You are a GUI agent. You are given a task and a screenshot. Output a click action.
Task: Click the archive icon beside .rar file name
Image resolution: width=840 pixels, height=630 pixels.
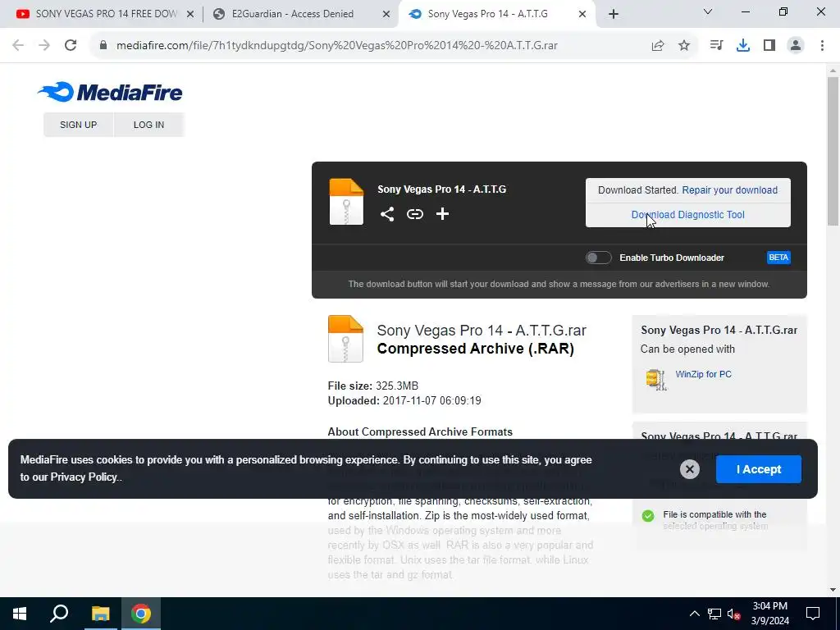pyautogui.click(x=345, y=339)
